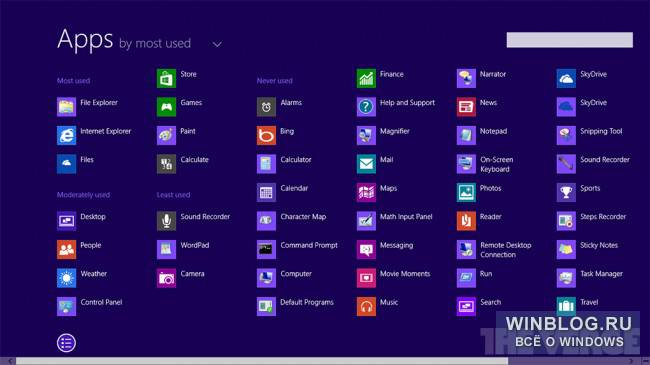Open the Store app icon
The height and width of the screenshot is (365, 650).
166,78
